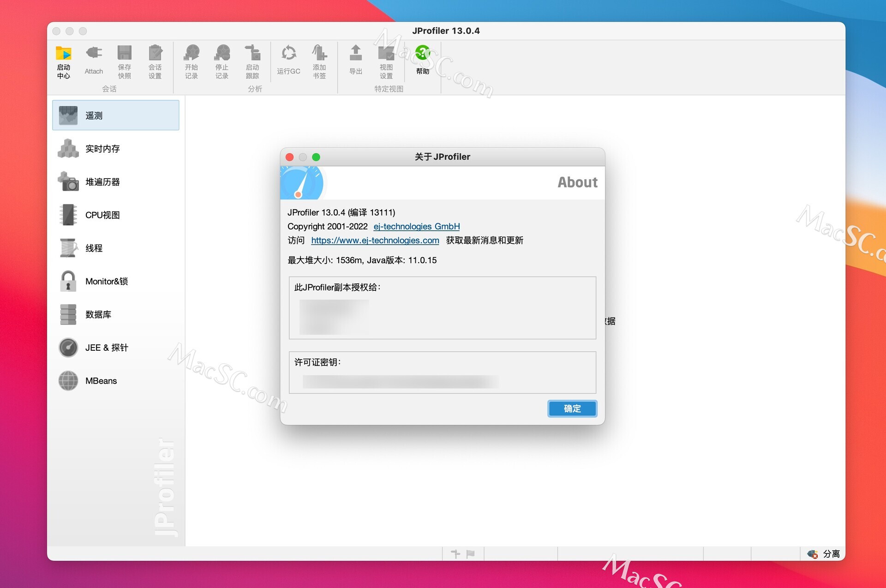The width and height of the screenshot is (886, 588).
Task: Open View Settings (视图设置)
Action: pyautogui.click(x=386, y=62)
